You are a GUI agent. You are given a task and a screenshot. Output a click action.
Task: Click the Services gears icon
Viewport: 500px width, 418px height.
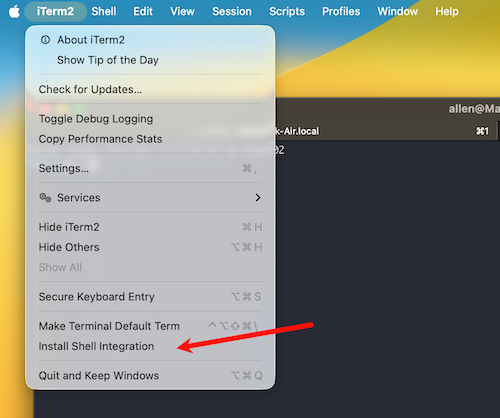[45, 198]
